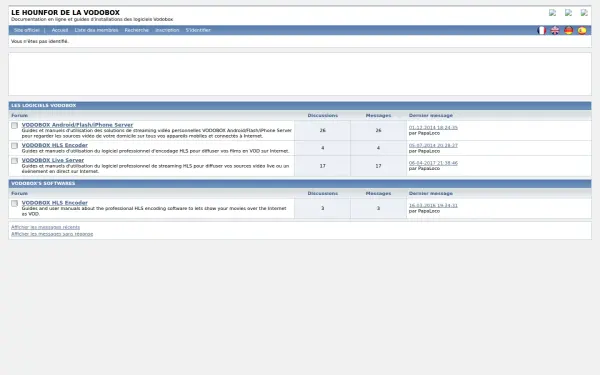The height and width of the screenshot is (375, 600).
Task: Go to Accueil in the navigation bar
Action: click(60, 30)
